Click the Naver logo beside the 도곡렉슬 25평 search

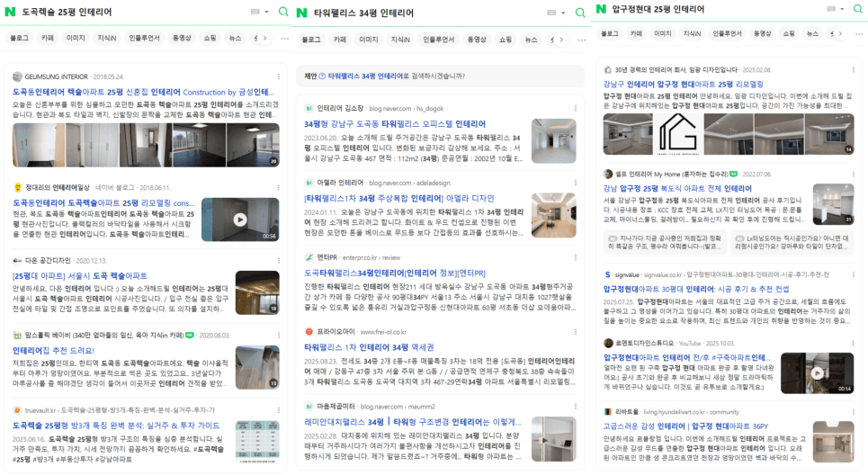click(12, 12)
